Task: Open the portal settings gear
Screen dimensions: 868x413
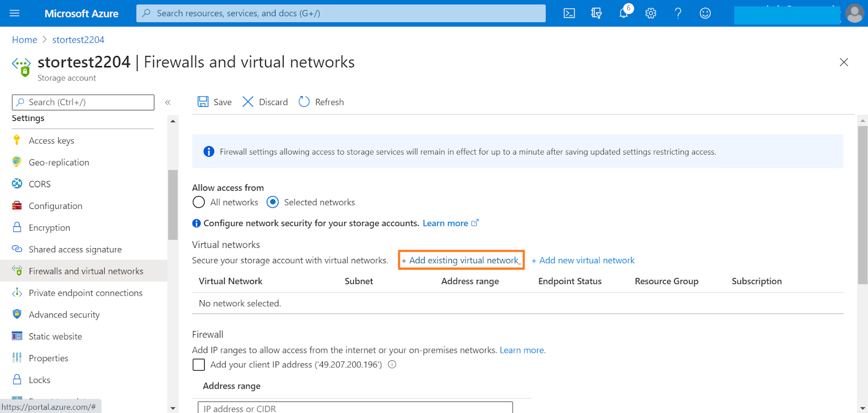Action: (x=651, y=14)
